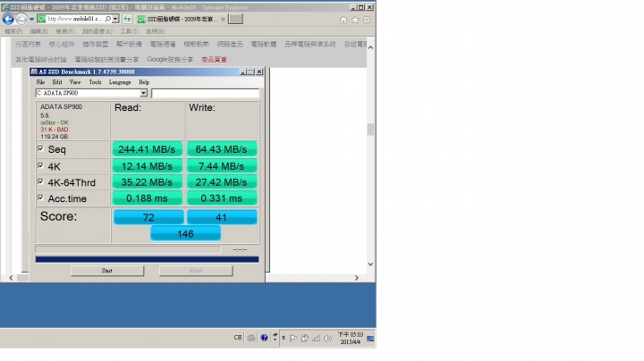This screenshot has height=361, width=644.
Task: Click the read score 72
Action: click(148, 217)
